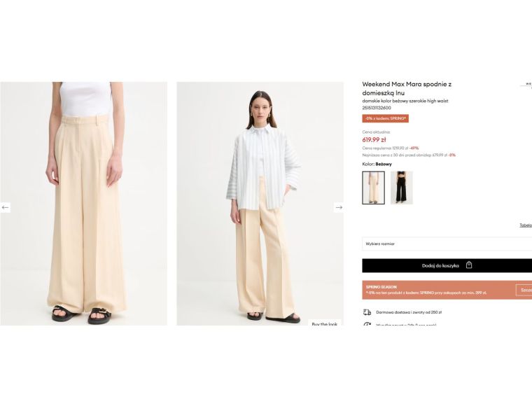The height and width of the screenshot is (399, 532).
Task: Go to the previous product image arrow
Action: click(5, 207)
